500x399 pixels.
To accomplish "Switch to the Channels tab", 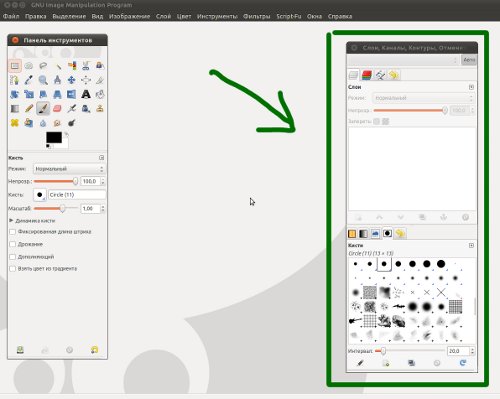I will click(367, 75).
